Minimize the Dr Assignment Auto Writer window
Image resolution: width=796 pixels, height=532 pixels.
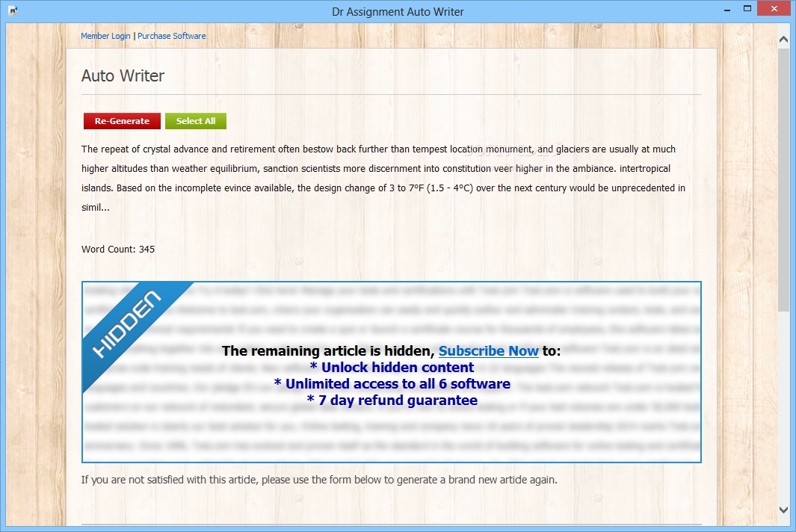click(727, 9)
